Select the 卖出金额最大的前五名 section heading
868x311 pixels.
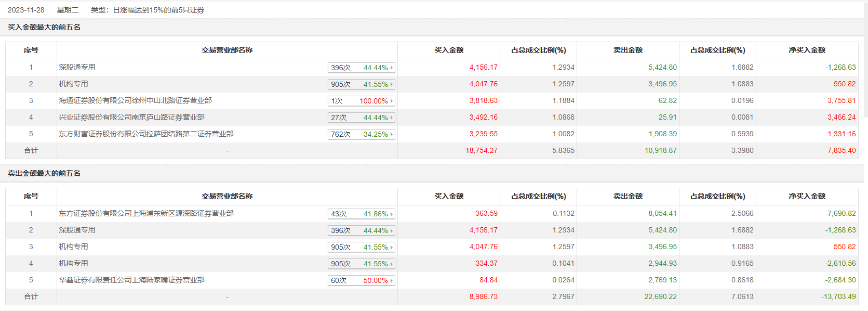[44, 173]
